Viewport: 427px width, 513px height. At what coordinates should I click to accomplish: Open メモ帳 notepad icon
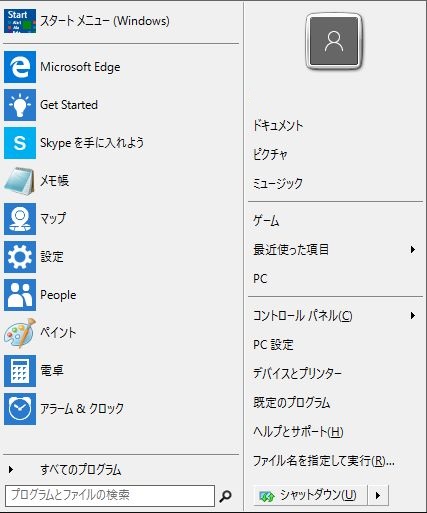[20, 181]
